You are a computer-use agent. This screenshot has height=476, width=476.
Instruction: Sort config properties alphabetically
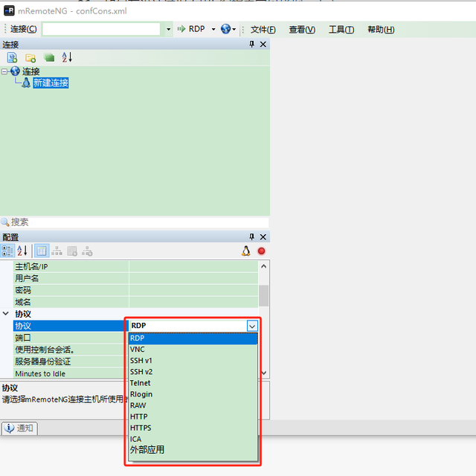pyautogui.click(x=22, y=251)
